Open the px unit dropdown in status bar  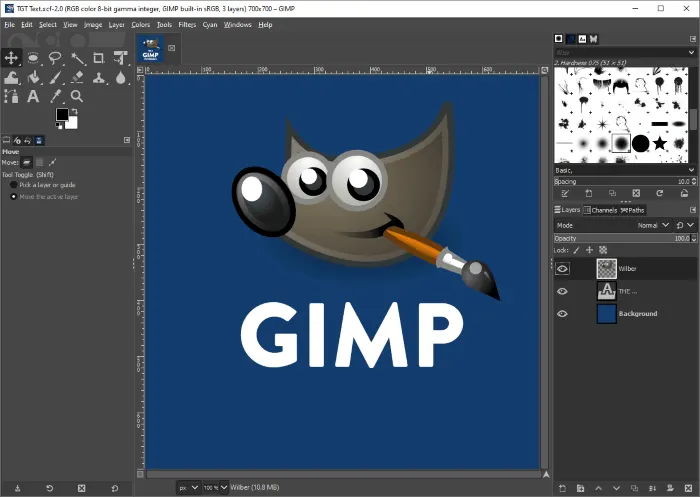pyautogui.click(x=188, y=488)
